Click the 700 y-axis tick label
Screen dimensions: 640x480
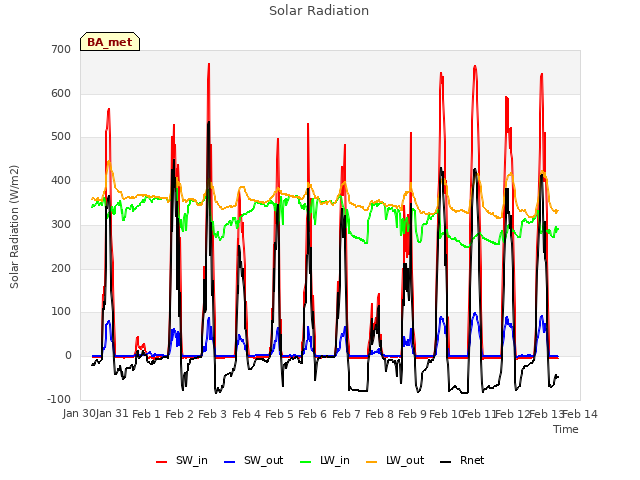coord(61,49)
